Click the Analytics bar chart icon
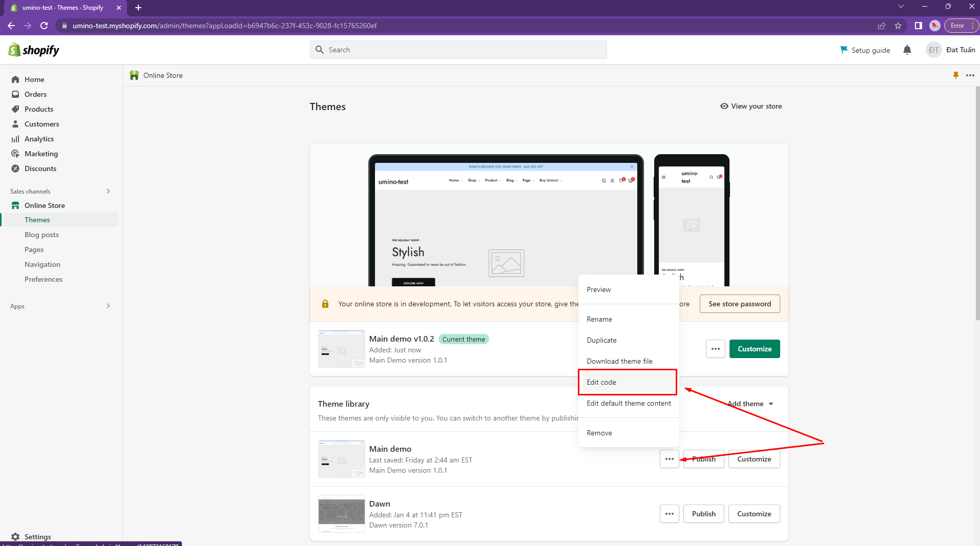 click(x=15, y=139)
